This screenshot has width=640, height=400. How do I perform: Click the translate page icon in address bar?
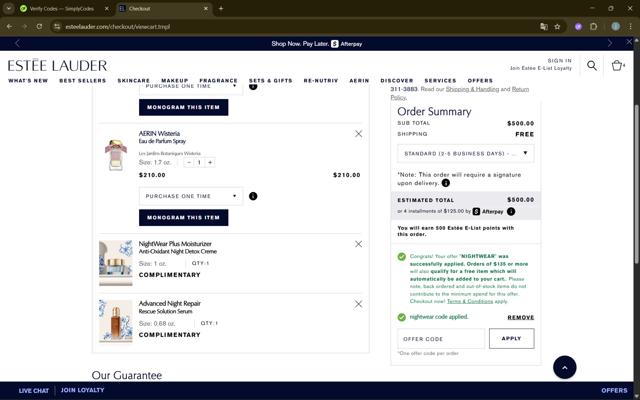tap(544, 27)
